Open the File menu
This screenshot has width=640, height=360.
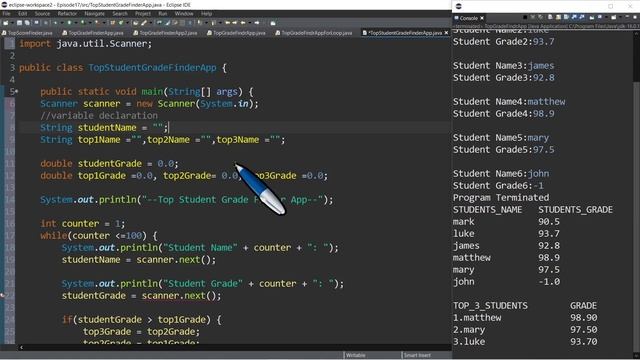pyautogui.click(x=7, y=13)
